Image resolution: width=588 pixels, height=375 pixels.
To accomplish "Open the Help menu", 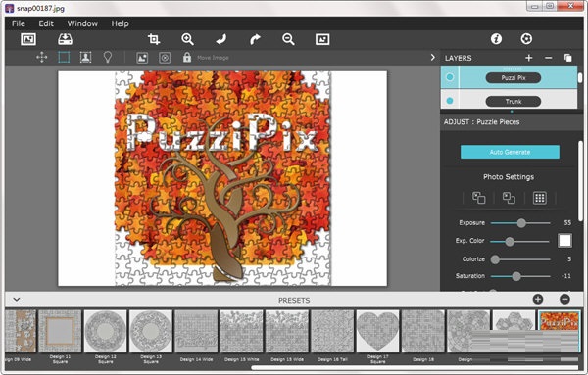I will click(120, 23).
